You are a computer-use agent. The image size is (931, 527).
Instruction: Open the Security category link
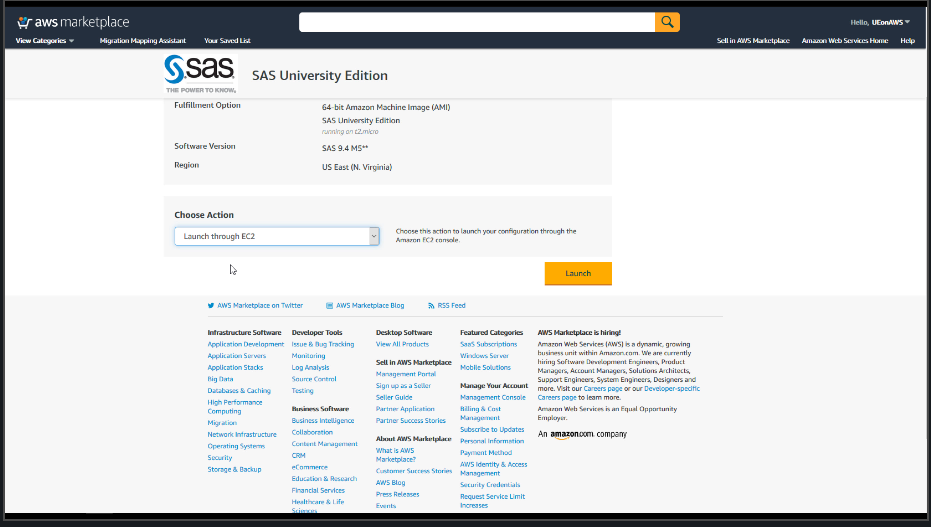pyautogui.click(x=220, y=458)
